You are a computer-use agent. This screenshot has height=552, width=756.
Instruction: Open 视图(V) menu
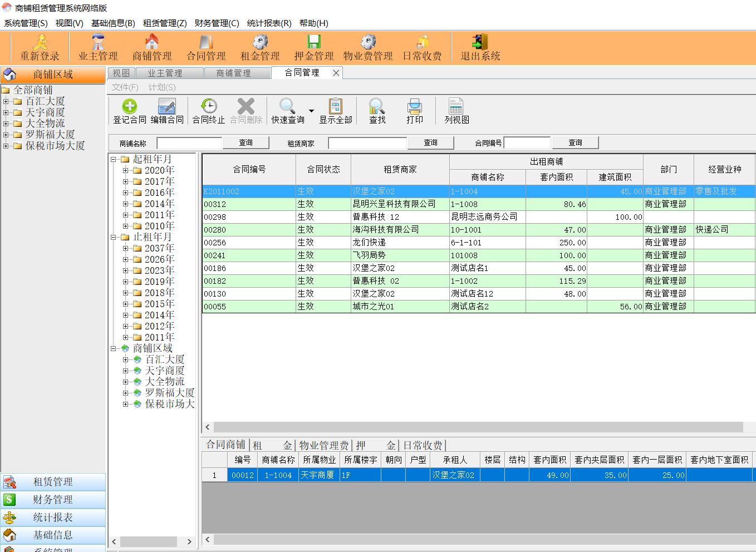click(x=69, y=23)
